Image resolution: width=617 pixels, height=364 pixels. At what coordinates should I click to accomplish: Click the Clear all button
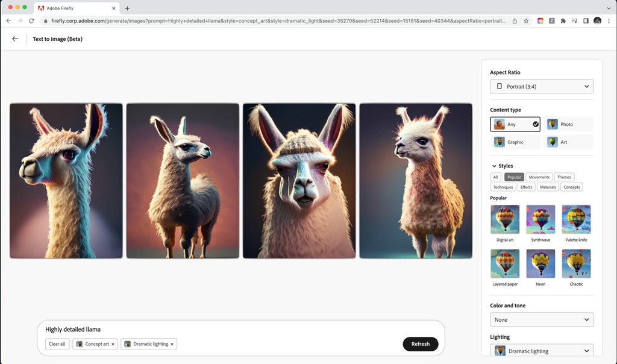tap(57, 344)
